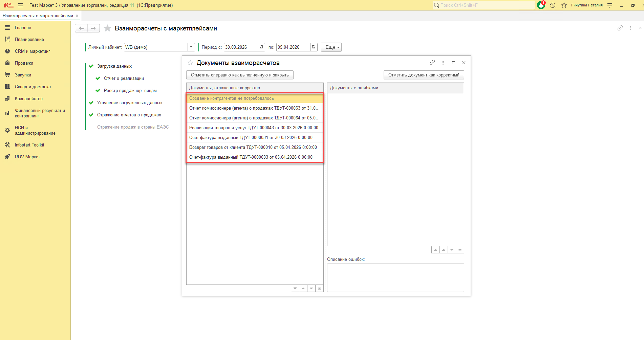Click the back navigation arrow
The height and width of the screenshot is (340, 644).
point(81,28)
